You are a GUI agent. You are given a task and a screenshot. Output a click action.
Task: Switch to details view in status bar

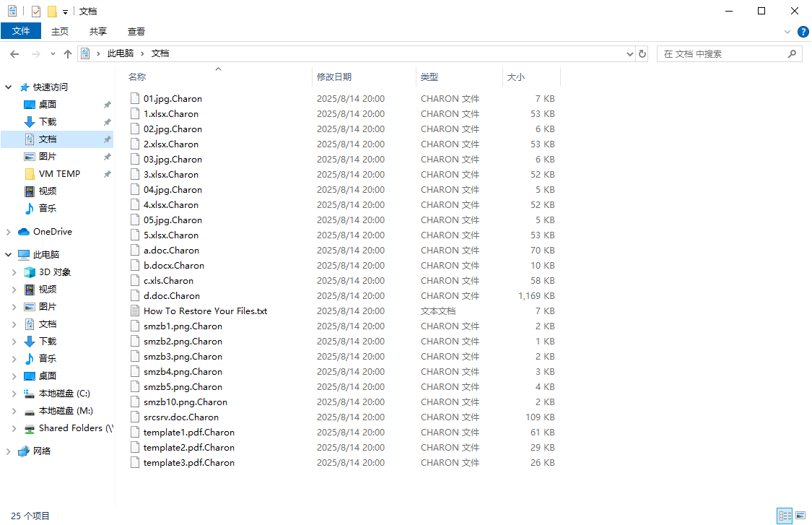[785, 516]
